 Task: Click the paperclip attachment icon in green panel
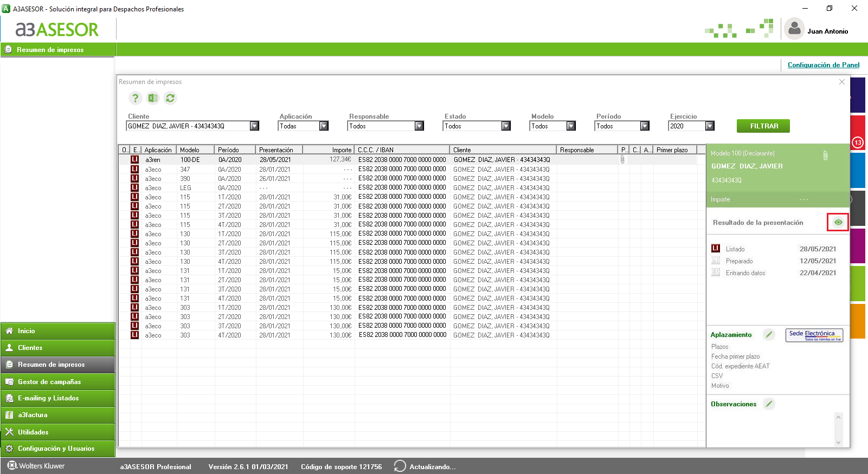pyautogui.click(x=825, y=156)
